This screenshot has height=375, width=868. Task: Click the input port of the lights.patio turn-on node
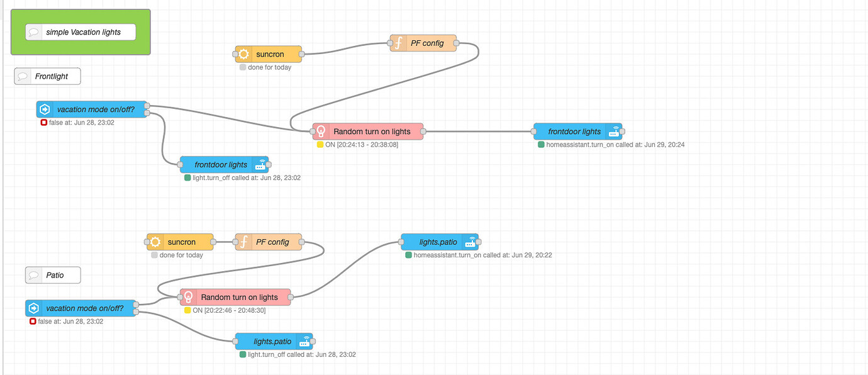click(x=402, y=242)
